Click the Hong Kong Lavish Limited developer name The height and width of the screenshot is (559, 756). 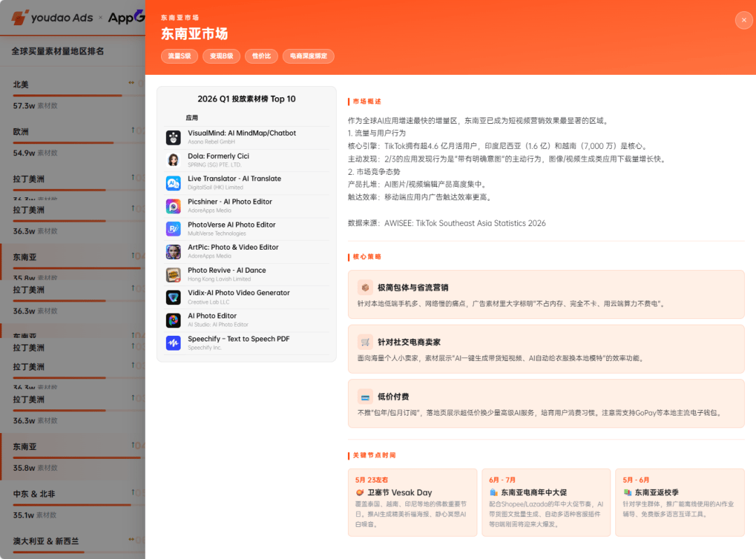(219, 279)
